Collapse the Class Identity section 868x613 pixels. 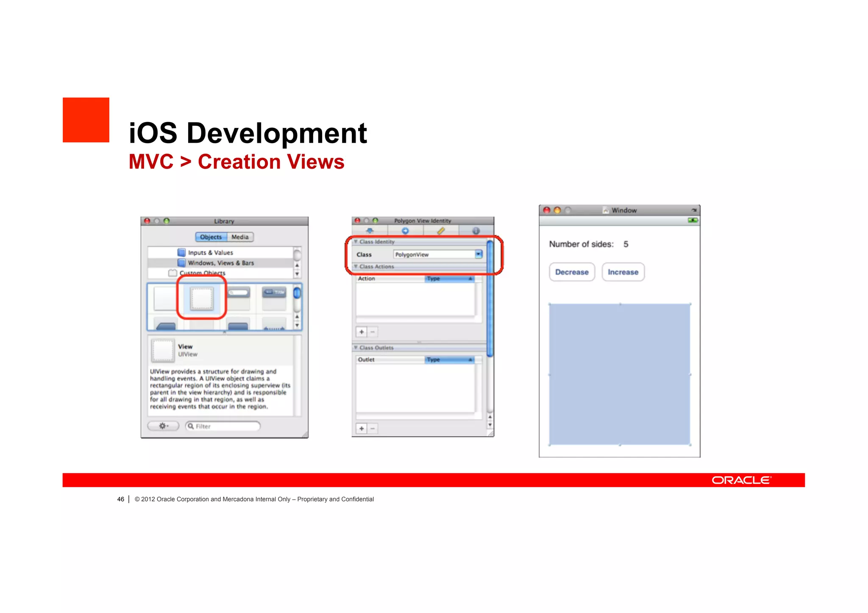click(x=356, y=241)
